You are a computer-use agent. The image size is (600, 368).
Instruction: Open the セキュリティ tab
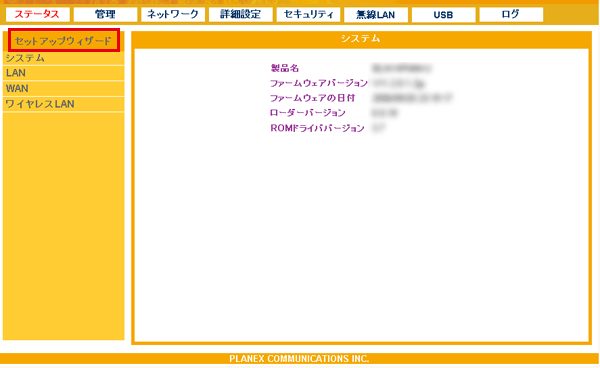point(308,15)
